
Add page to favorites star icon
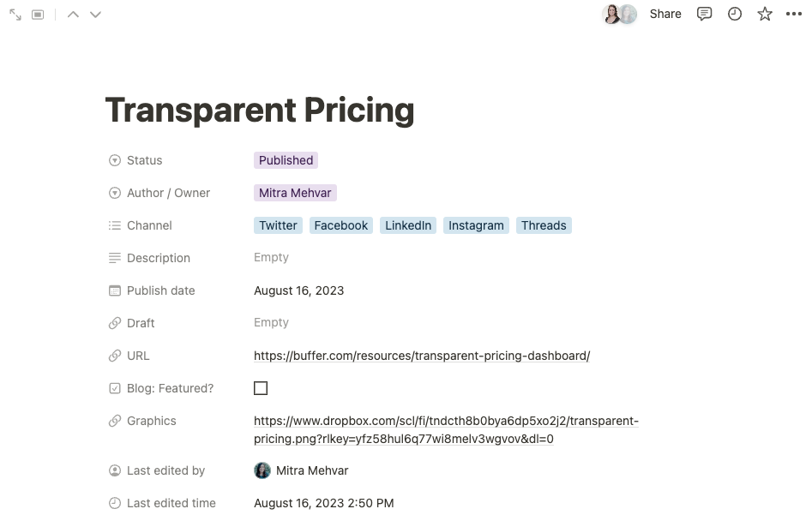pos(765,14)
